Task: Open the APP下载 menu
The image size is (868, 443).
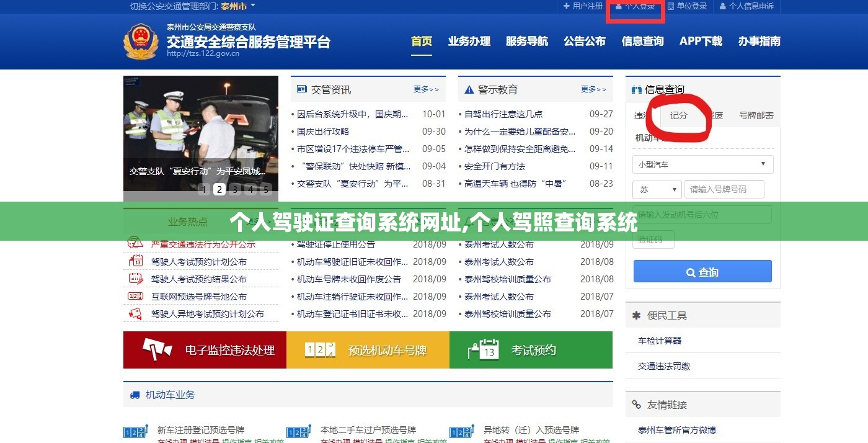Action: [701, 42]
